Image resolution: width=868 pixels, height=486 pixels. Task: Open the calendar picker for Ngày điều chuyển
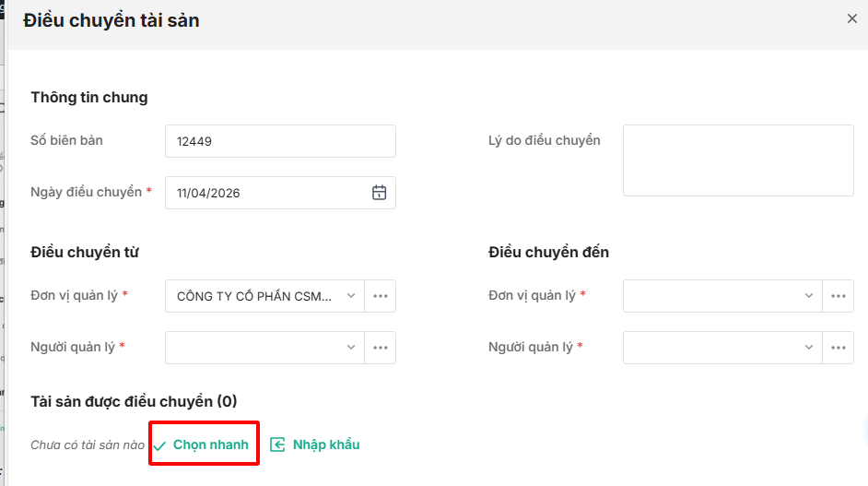click(x=379, y=193)
